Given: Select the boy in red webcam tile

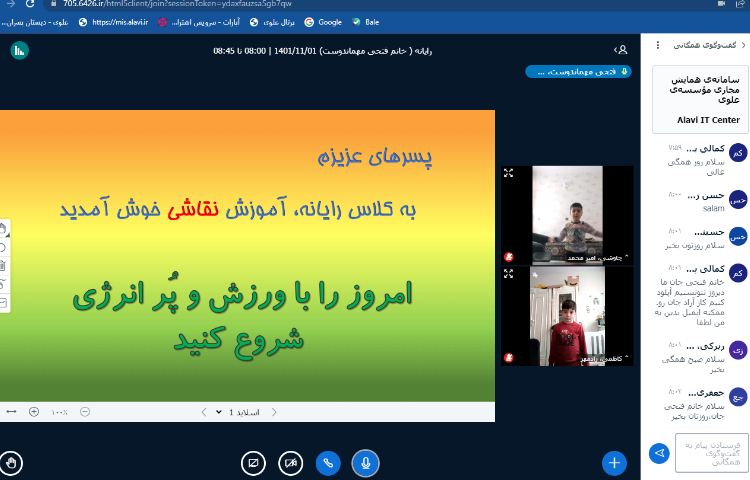Looking at the screenshot, I should point(567,316).
